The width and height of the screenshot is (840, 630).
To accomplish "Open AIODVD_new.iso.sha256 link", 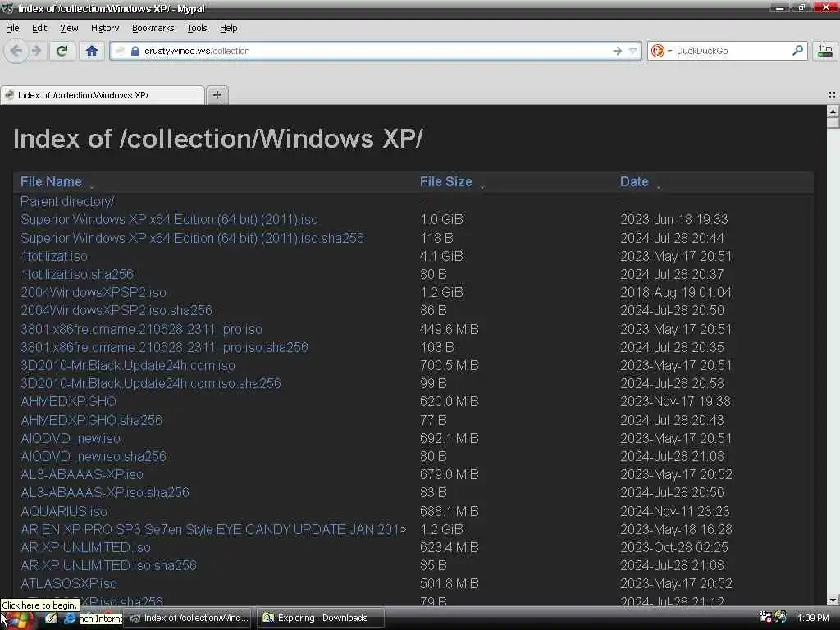I will click(94, 456).
